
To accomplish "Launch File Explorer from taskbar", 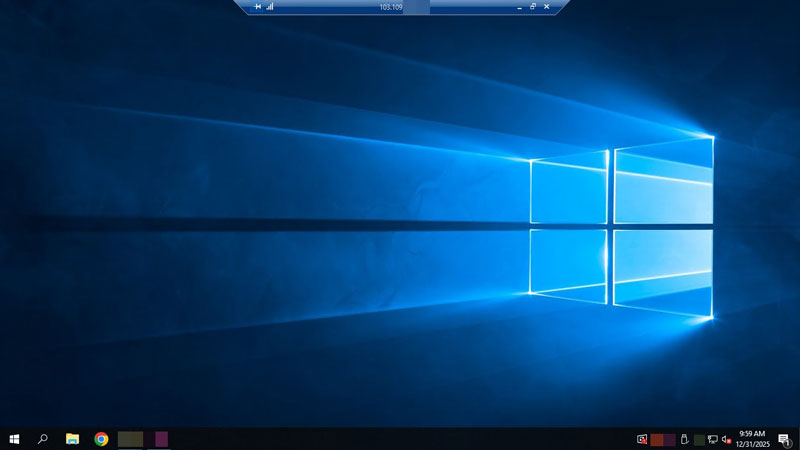I will pyautogui.click(x=72, y=439).
